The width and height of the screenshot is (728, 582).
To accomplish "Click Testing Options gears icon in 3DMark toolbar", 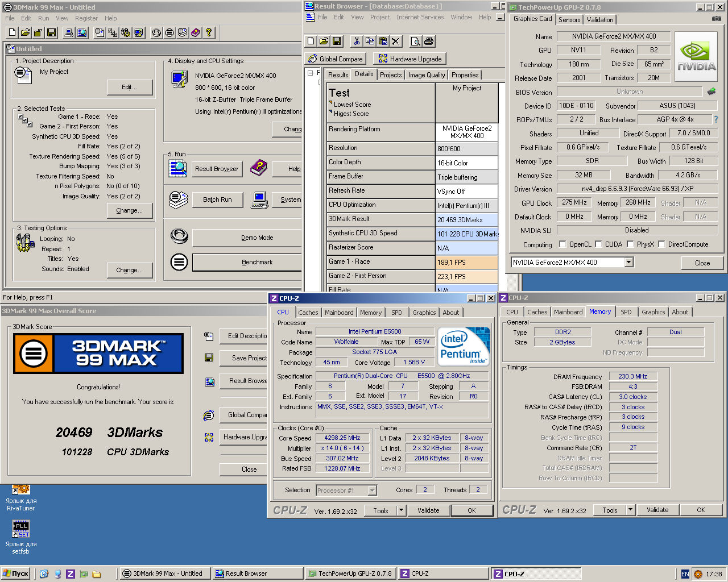I will click(126, 32).
